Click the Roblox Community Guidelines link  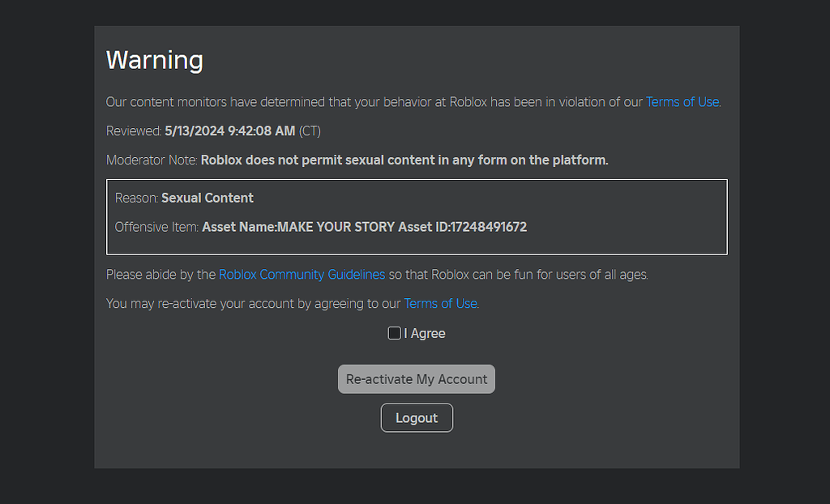coord(302,275)
